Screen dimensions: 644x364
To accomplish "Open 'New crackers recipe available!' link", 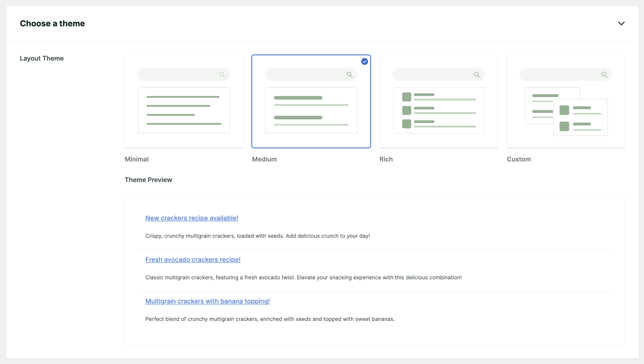I will point(192,218).
